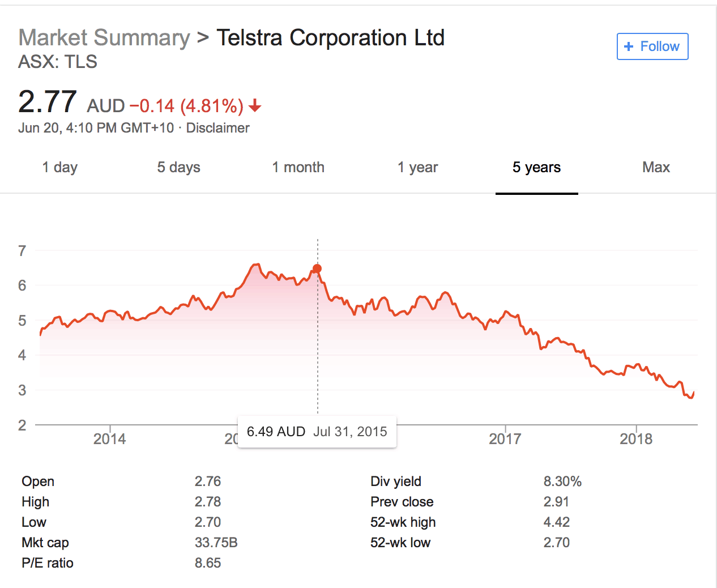The height and width of the screenshot is (588, 717).
Task: Click the Market Summary breadcrumb
Action: 104,38
